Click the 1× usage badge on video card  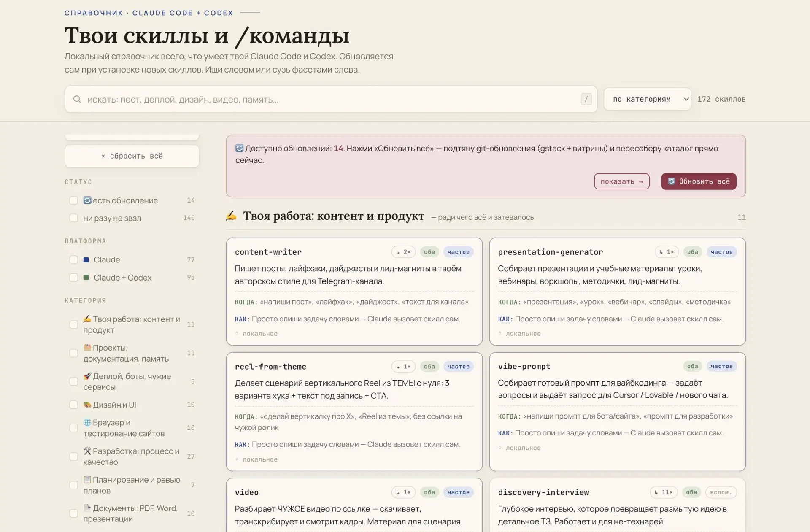(404, 492)
